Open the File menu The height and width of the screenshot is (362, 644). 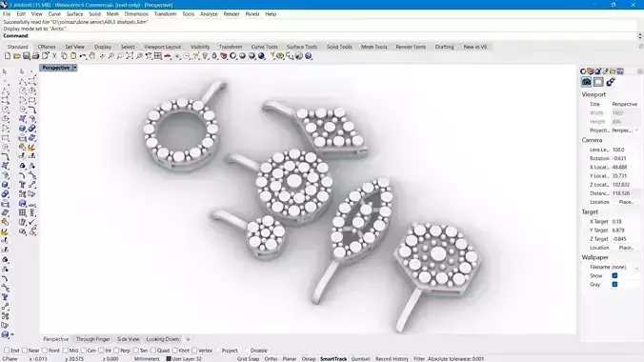7,14
